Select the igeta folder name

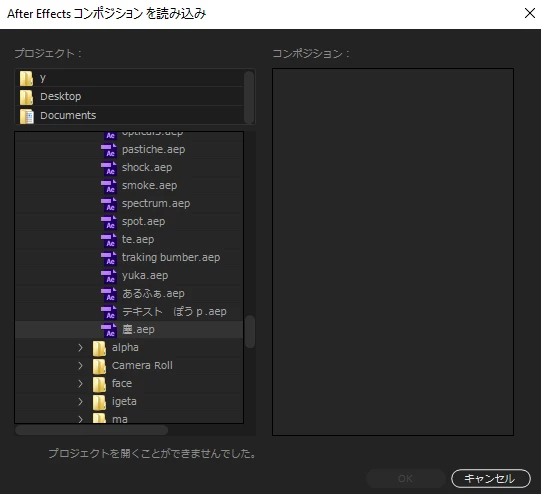[124, 402]
